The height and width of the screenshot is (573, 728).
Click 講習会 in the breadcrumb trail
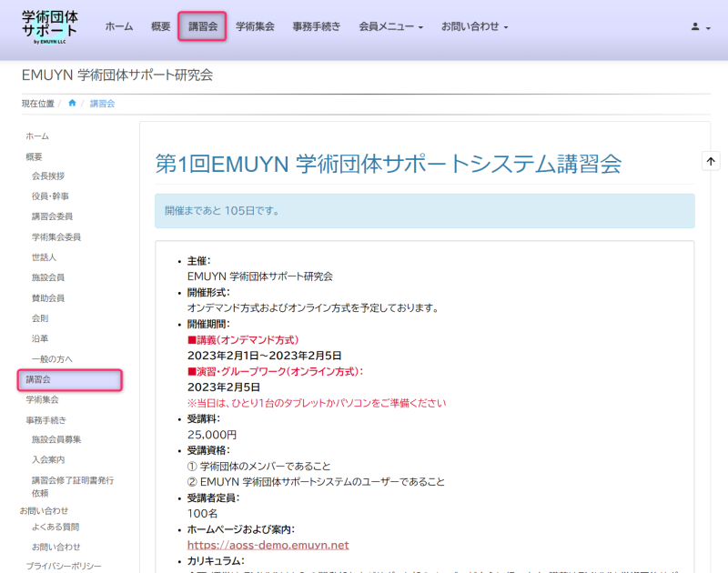[x=102, y=104]
